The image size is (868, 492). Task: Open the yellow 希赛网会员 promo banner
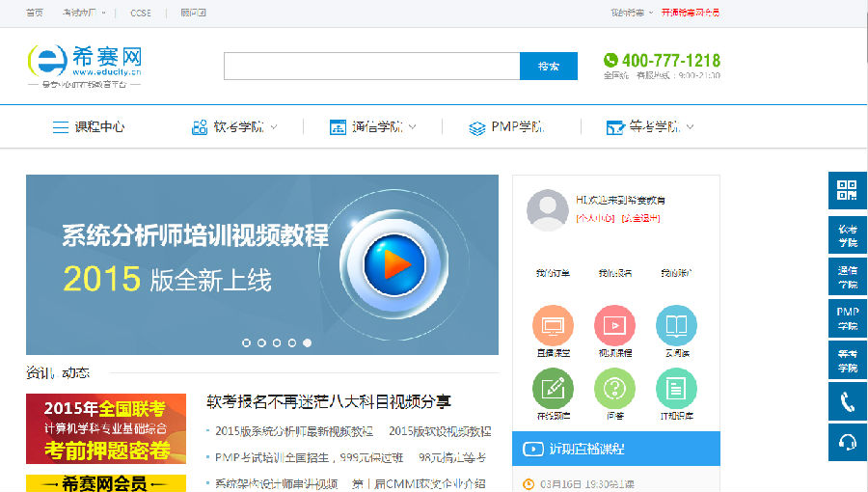106,483
